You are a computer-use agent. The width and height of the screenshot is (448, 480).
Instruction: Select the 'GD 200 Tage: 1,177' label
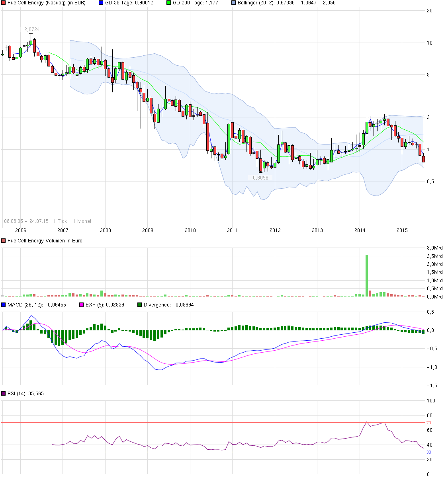tap(195, 3)
